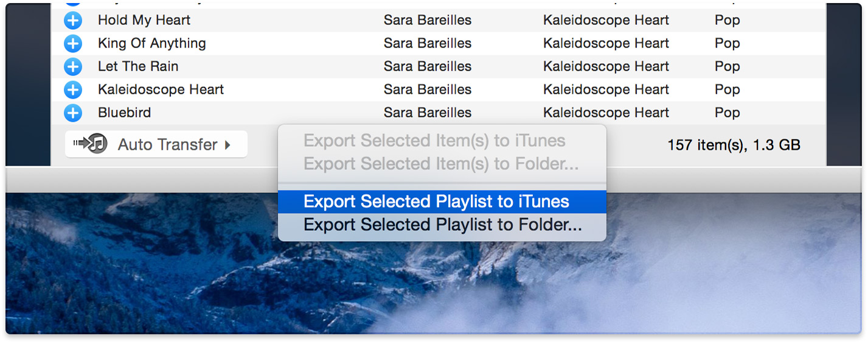The image size is (868, 344).
Task: Click the plus icon for Kaleidoscope Heart song
Action: tap(72, 90)
